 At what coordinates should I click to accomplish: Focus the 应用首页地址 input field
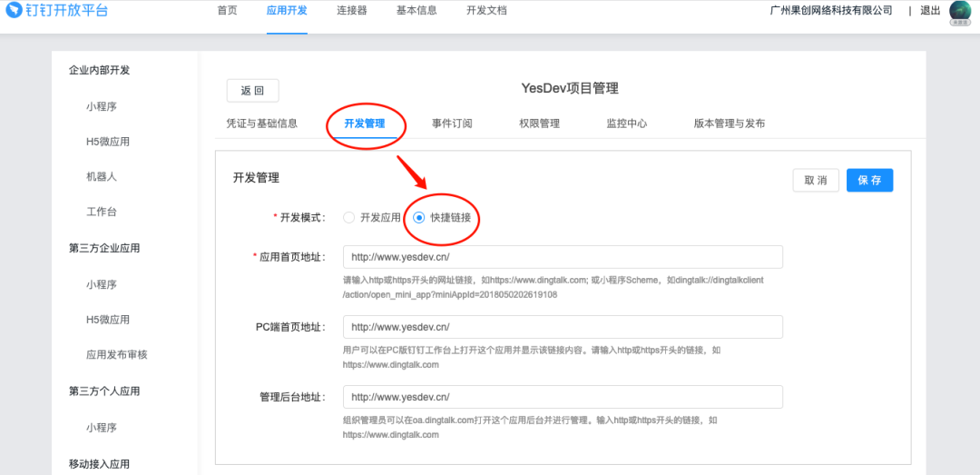563,257
